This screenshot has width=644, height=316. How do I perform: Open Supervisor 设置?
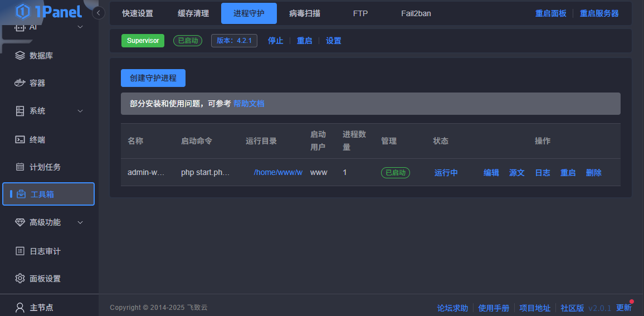[334, 41]
